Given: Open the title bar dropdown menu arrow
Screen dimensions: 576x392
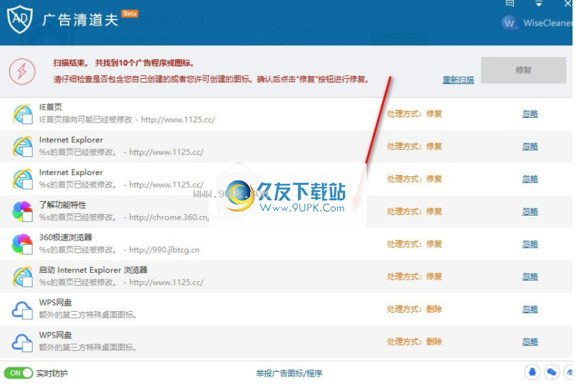Looking at the screenshot, I should tap(538, 3).
